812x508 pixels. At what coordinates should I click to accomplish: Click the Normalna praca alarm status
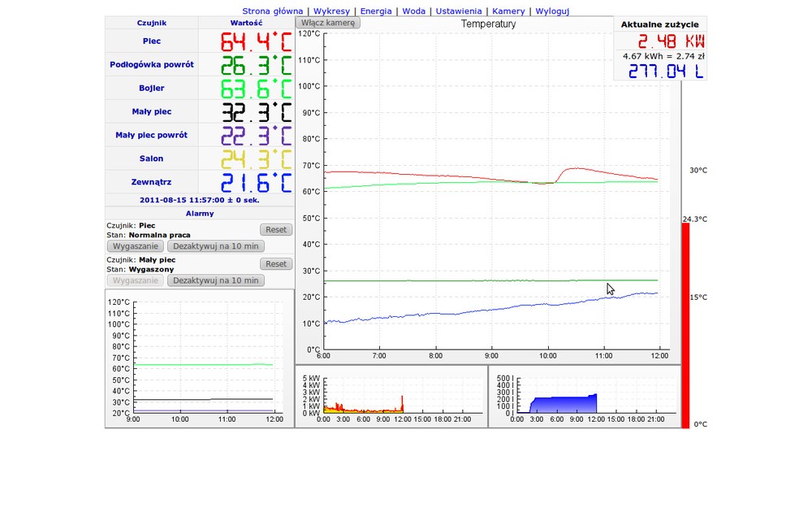click(x=159, y=235)
